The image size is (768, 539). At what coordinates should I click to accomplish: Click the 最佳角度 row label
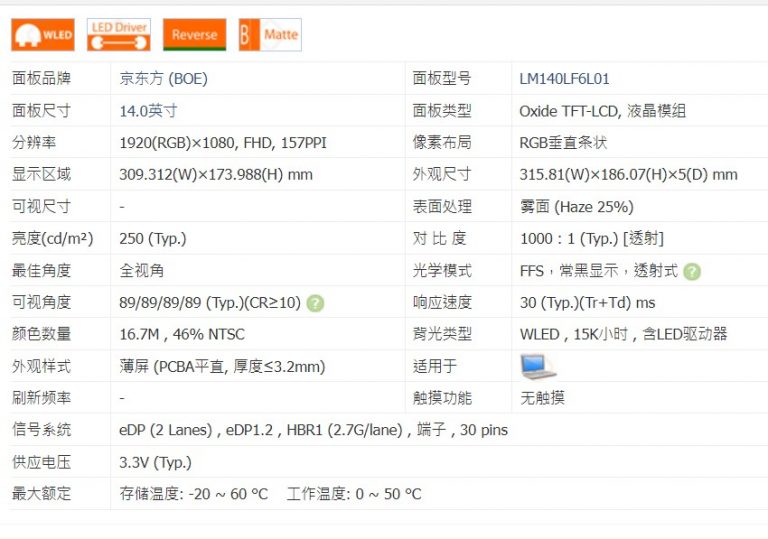(x=42, y=270)
